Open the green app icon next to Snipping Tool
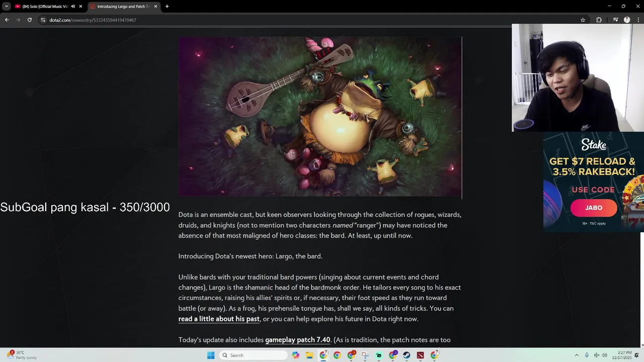The width and height of the screenshot is (644, 362). (379, 355)
